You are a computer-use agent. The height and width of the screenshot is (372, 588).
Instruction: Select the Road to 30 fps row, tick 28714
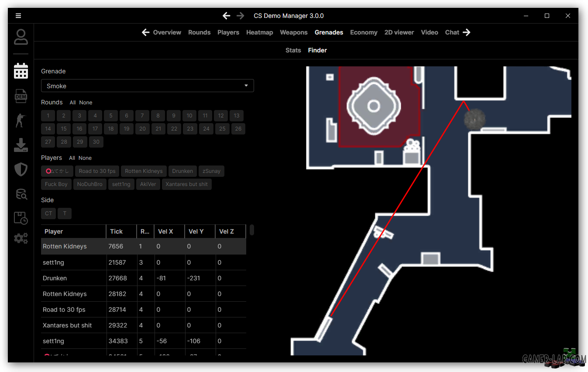[144, 310]
